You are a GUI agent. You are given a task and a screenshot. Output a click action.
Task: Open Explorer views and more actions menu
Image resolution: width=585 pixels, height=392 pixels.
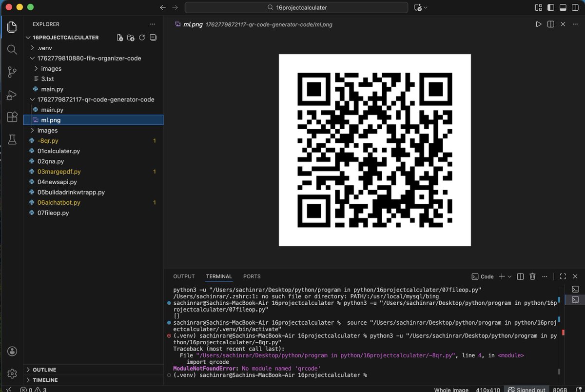tap(153, 24)
